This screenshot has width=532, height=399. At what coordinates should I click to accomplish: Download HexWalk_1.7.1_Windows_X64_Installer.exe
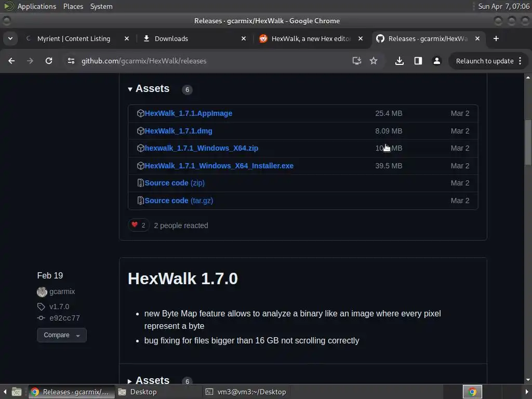pos(219,166)
